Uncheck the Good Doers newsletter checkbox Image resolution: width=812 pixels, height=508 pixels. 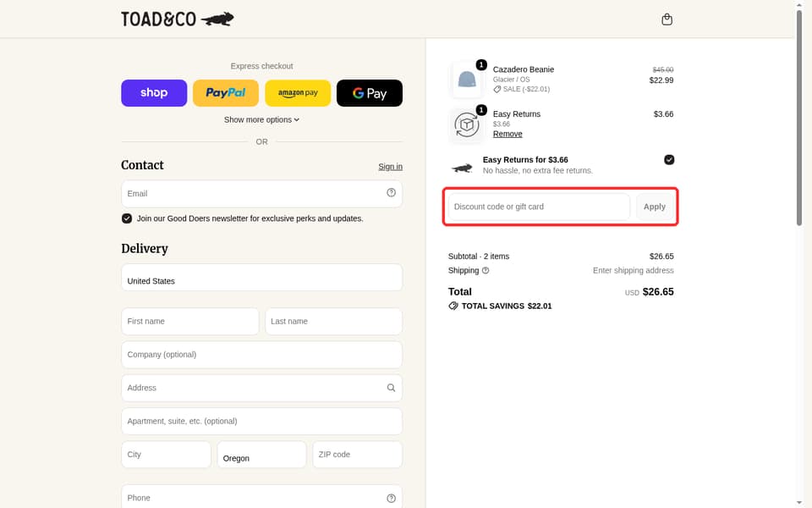pos(127,218)
